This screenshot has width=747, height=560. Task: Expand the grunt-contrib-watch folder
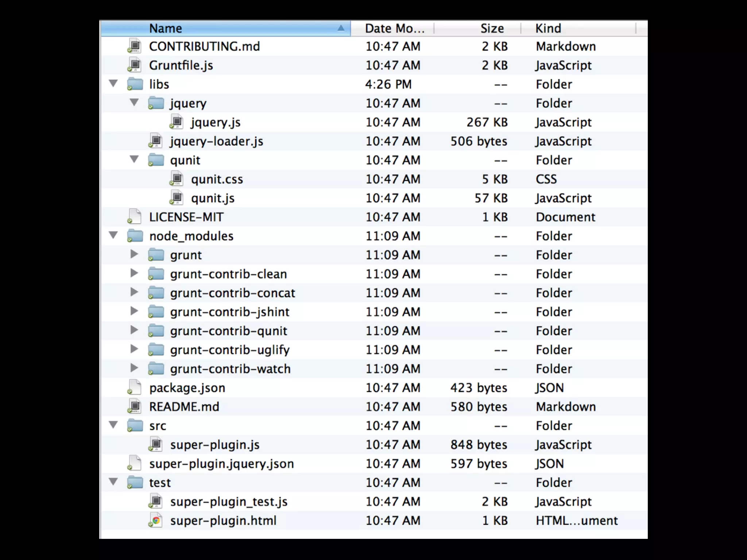pyautogui.click(x=134, y=368)
